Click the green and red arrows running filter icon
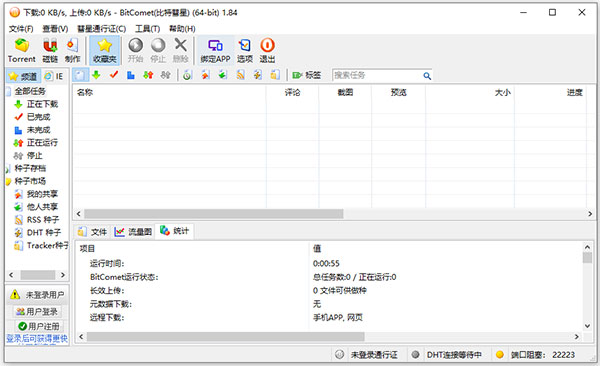Viewport: 600px width, 366px height. (x=148, y=75)
